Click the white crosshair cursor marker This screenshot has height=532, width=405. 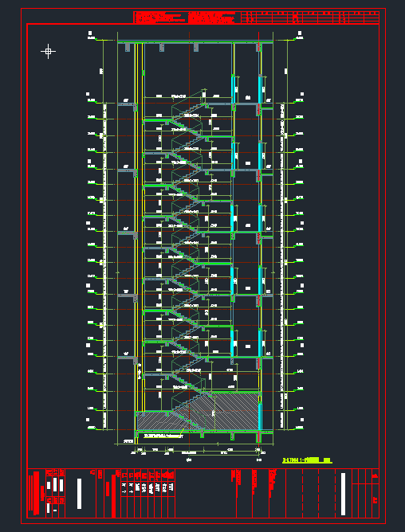(48, 51)
